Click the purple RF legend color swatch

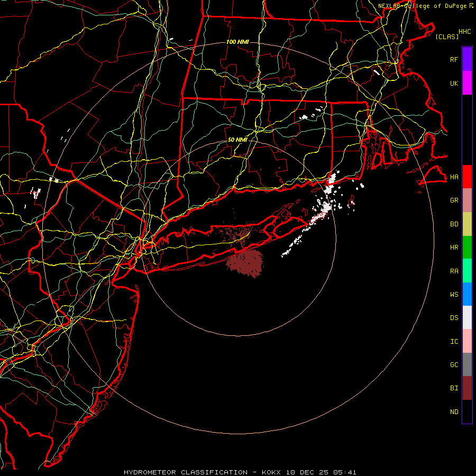point(467,59)
